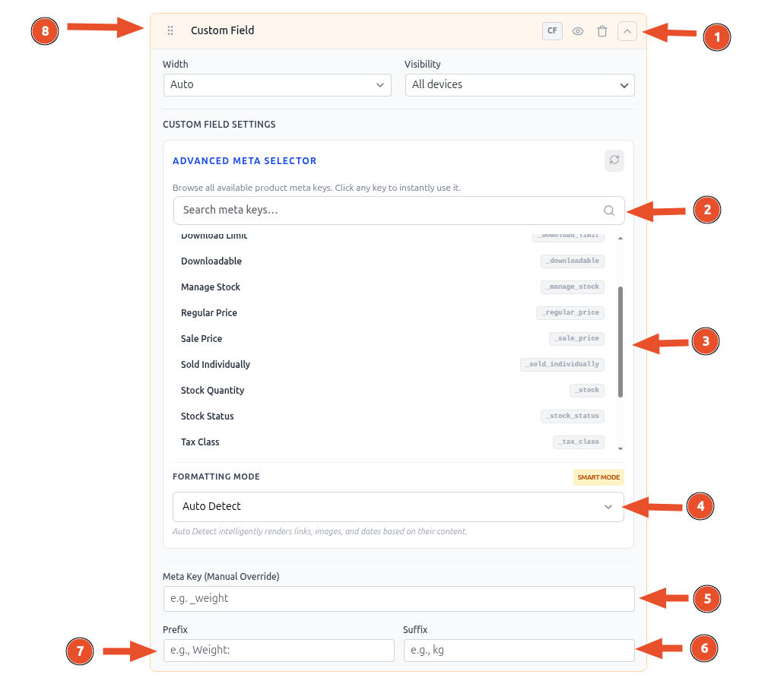
Task: Open the Width dropdown
Action: tap(277, 85)
